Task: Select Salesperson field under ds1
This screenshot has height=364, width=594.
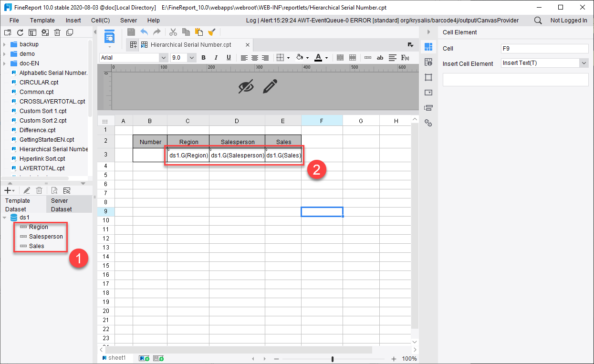Action: click(46, 237)
